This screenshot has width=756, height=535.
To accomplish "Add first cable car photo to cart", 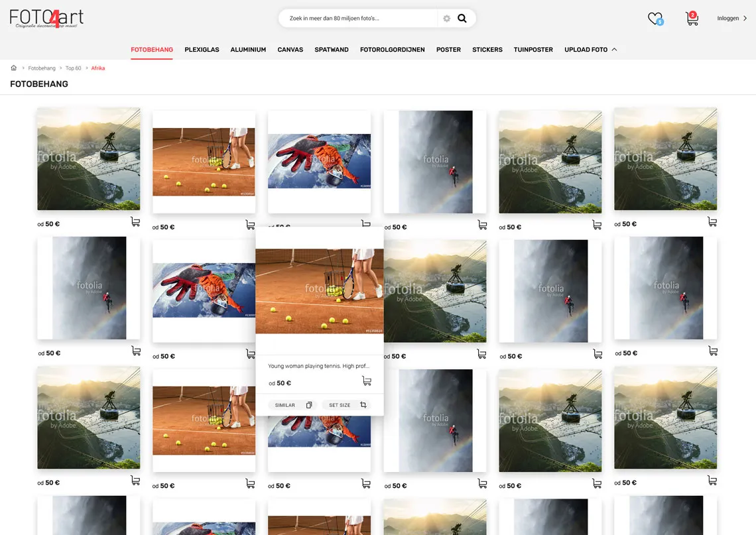I will 135,222.
